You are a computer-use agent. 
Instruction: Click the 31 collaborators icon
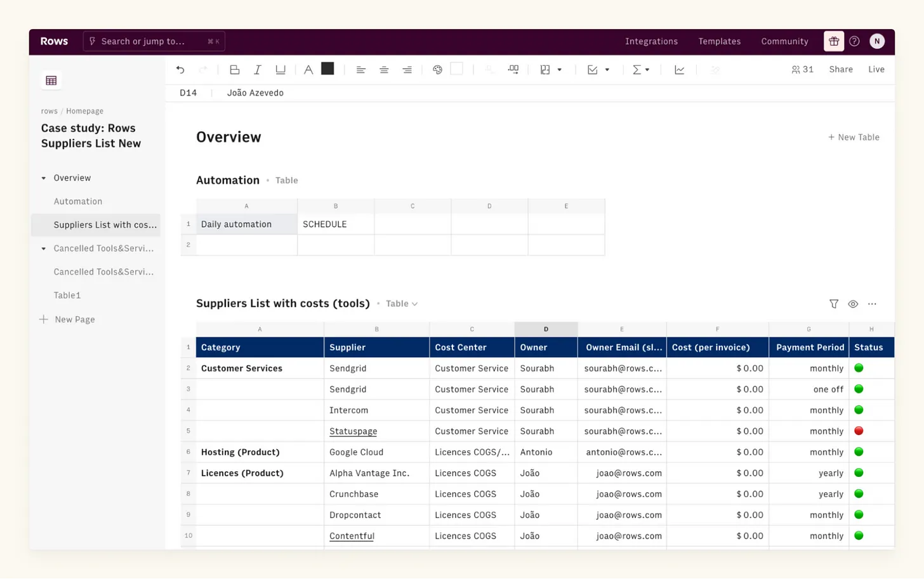point(802,70)
